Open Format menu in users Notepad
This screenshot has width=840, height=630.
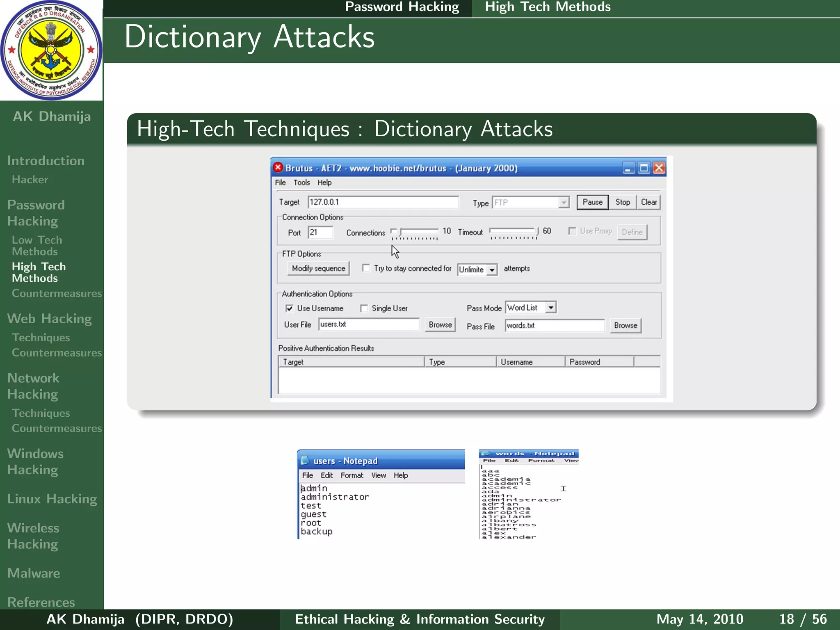tap(352, 475)
